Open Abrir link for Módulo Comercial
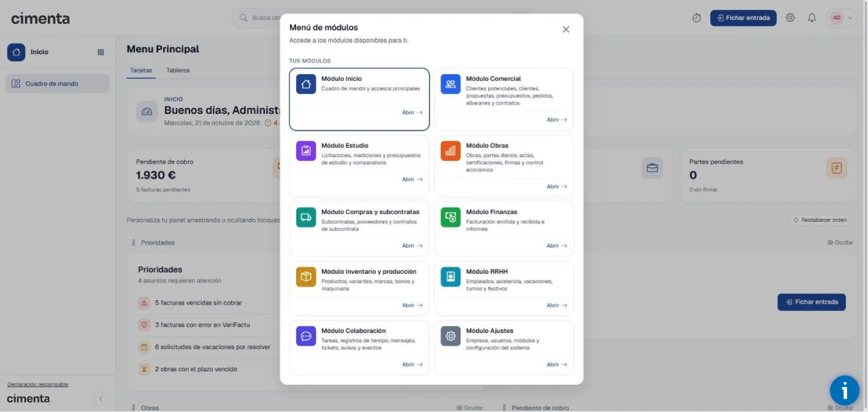The height and width of the screenshot is (412, 868). point(557,120)
